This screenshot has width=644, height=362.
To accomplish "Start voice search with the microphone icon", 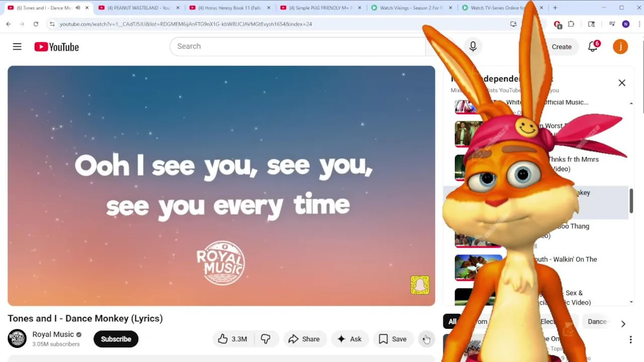I will [x=473, y=46].
